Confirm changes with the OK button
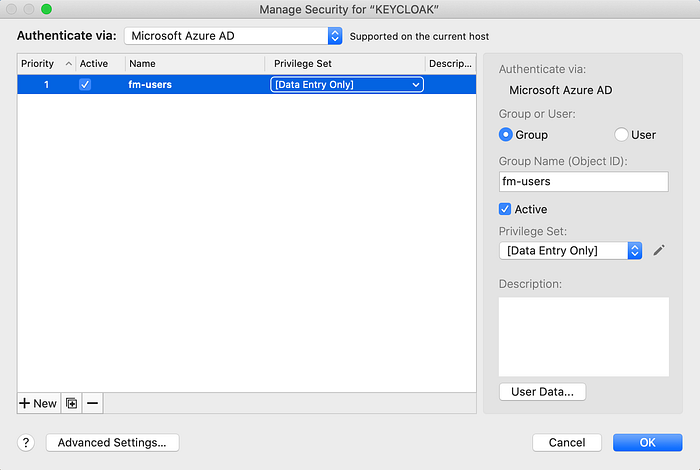The width and height of the screenshot is (700, 470). point(647,443)
